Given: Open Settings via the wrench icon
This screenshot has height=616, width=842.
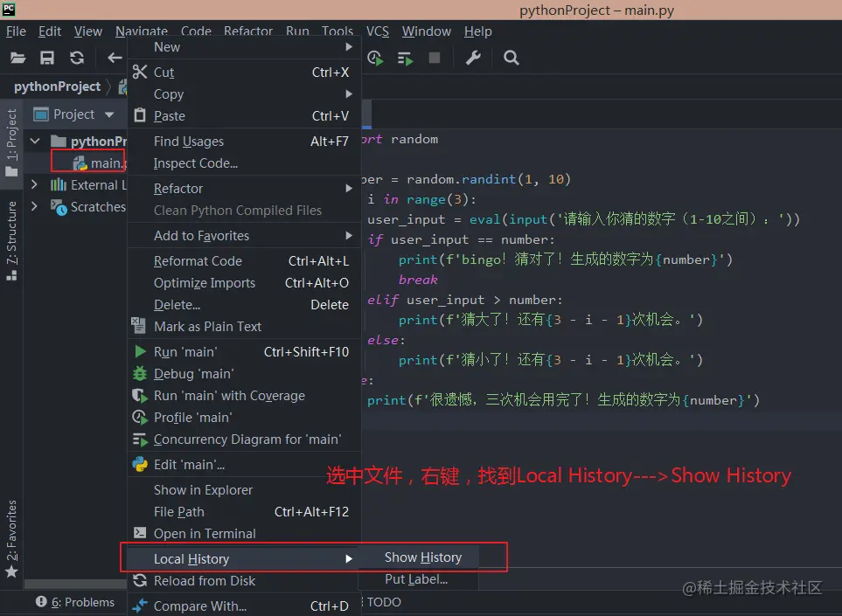Looking at the screenshot, I should point(473,58).
